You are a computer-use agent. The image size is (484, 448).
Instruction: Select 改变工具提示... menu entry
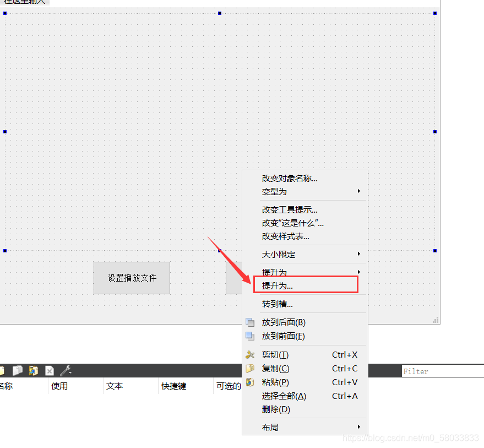(x=305, y=210)
